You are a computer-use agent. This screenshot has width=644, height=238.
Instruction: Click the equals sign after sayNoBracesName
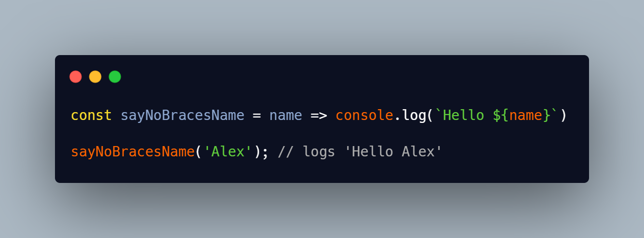click(x=257, y=116)
